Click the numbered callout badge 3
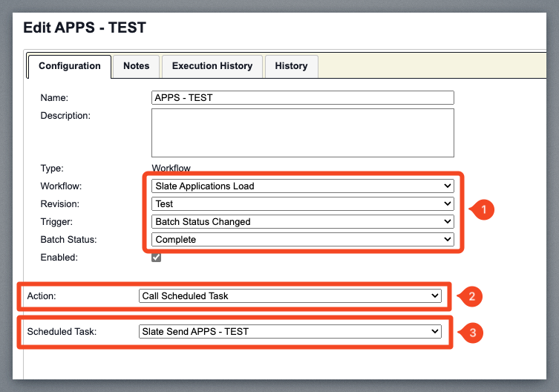Viewport: 559px width, 392px height. [x=471, y=332]
